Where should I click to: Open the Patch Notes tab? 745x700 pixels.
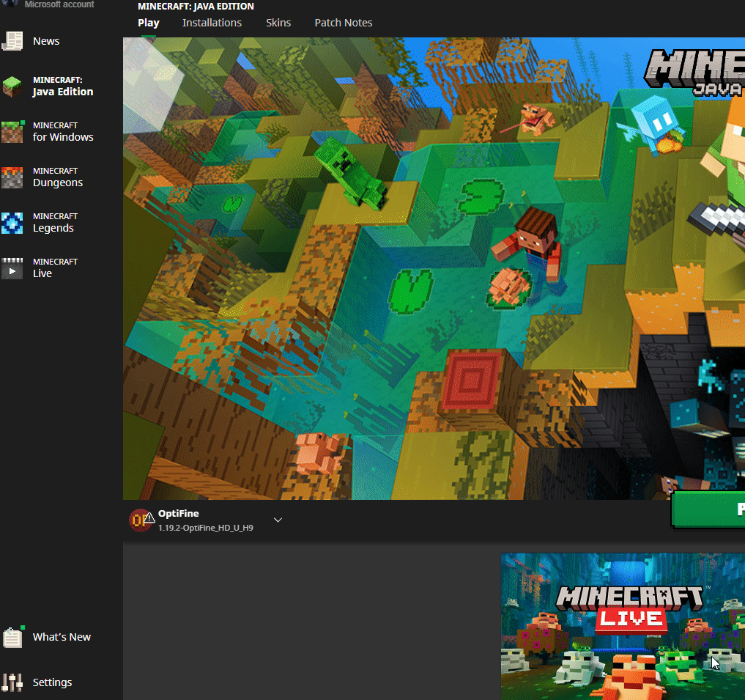point(344,23)
